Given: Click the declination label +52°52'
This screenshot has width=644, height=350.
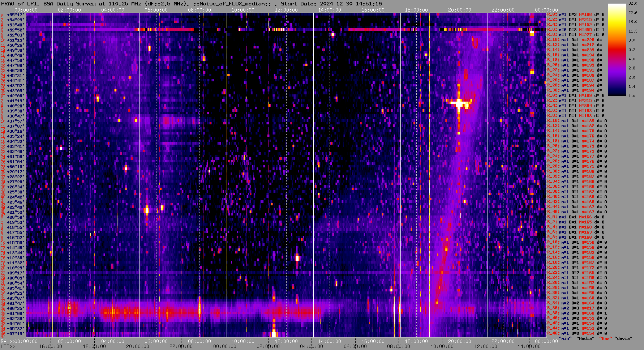Looking at the screenshot, I should 15,30.
